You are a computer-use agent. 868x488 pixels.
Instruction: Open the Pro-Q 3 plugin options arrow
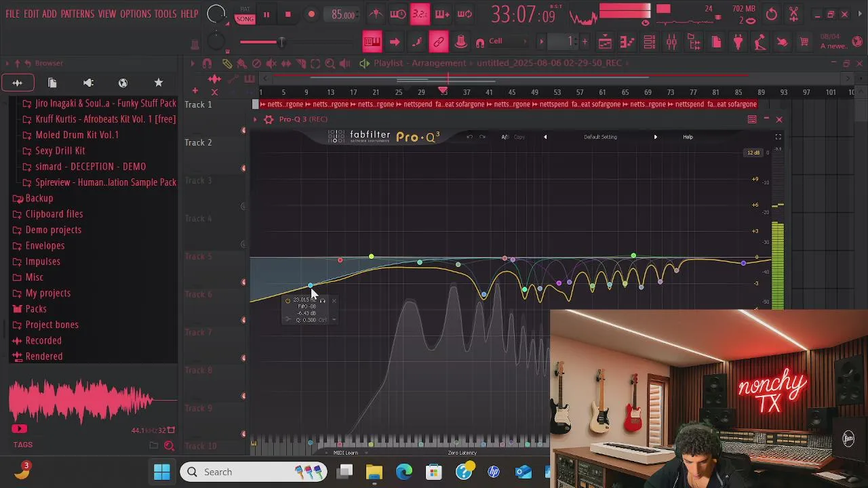255,119
